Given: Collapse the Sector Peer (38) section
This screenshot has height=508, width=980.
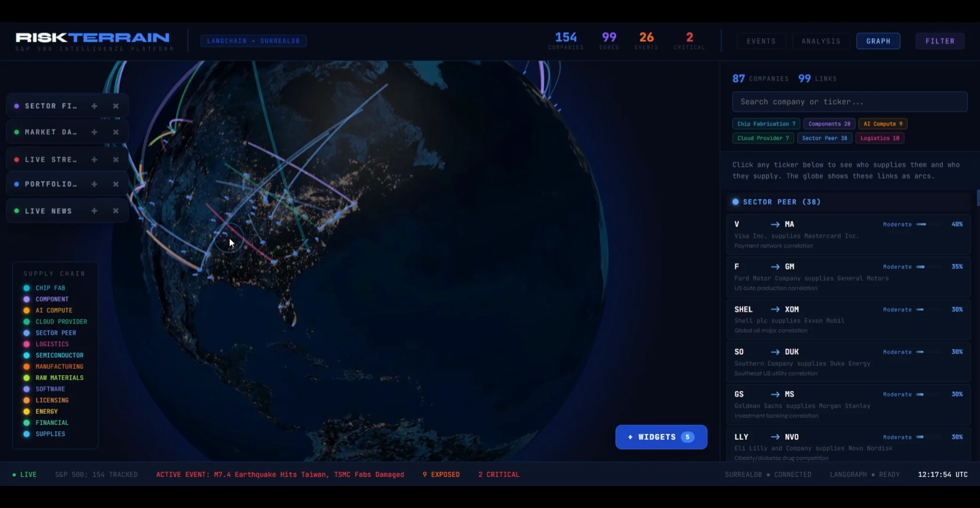Looking at the screenshot, I should pos(848,202).
